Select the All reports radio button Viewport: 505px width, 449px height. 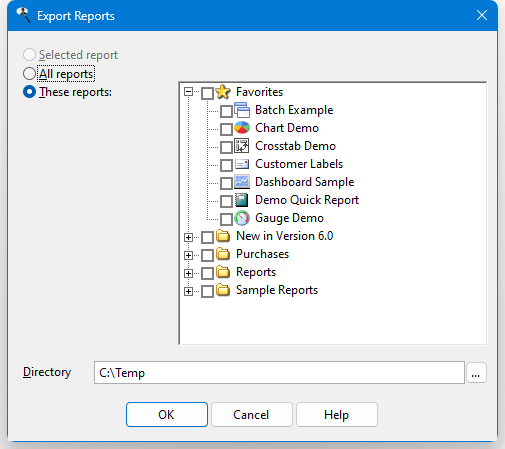coord(29,74)
